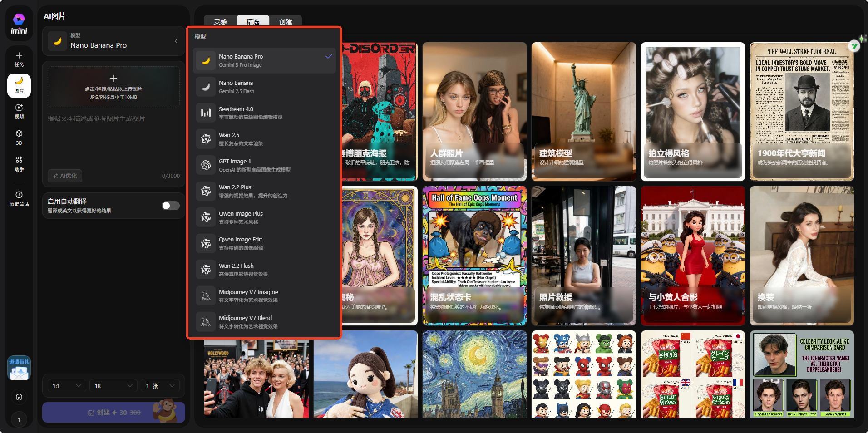The height and width of the screenshot is (433, 868).
Task: Open the 1K resolution dropdown
Action: point(113,386)
